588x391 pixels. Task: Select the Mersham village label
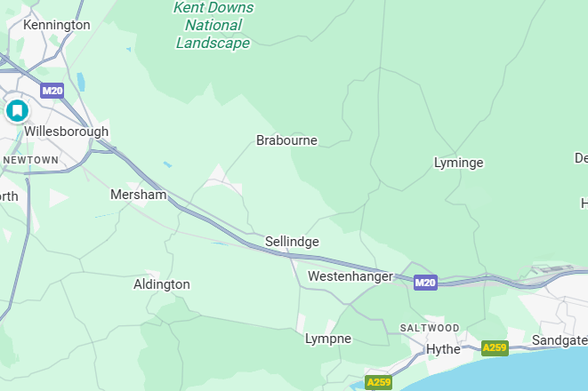139,195
